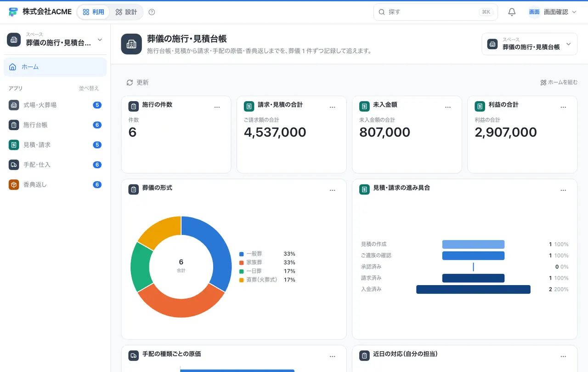The width and height of the screenshot is (588, 372).
Task: Open the three-dot menu on 施行の件数 card
Action: 217,107
